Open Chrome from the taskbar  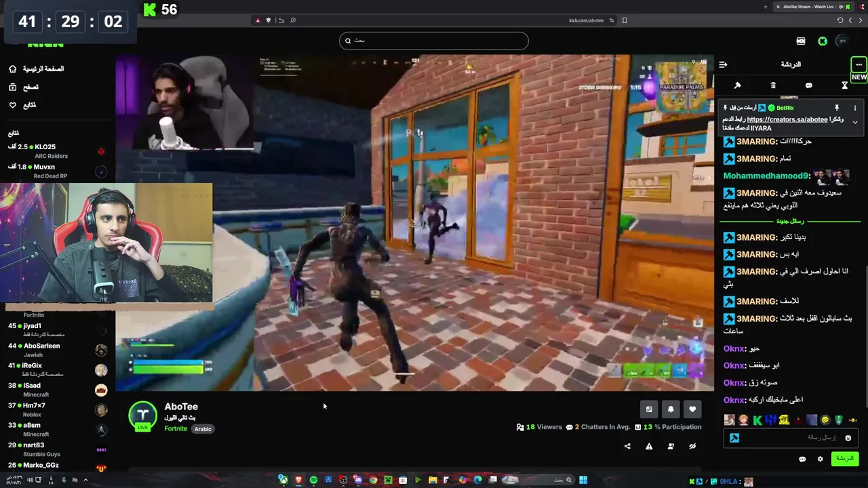pos(373,480)
